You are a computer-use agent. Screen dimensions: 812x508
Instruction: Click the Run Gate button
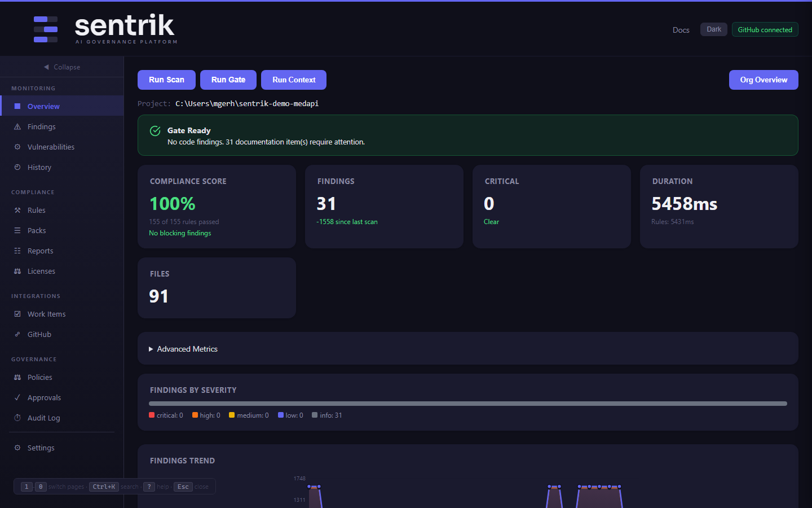pos(228,80)
